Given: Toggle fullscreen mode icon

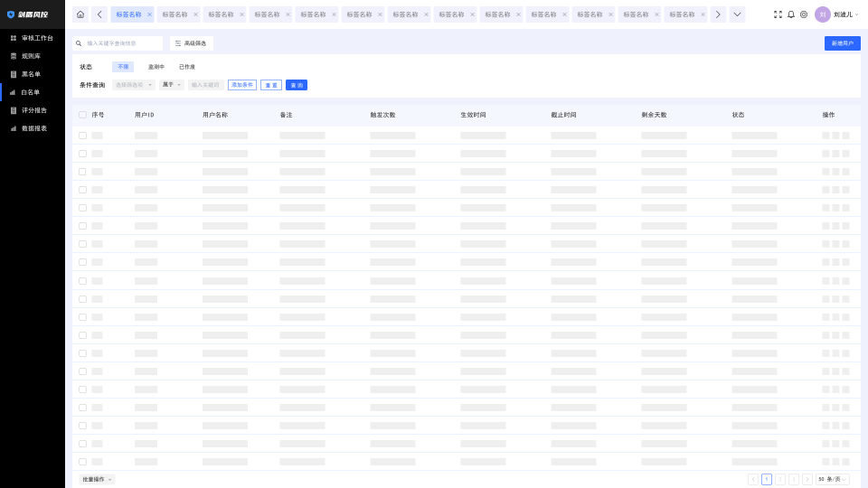Looking at the screenshot, I should [x=778, y=14].
